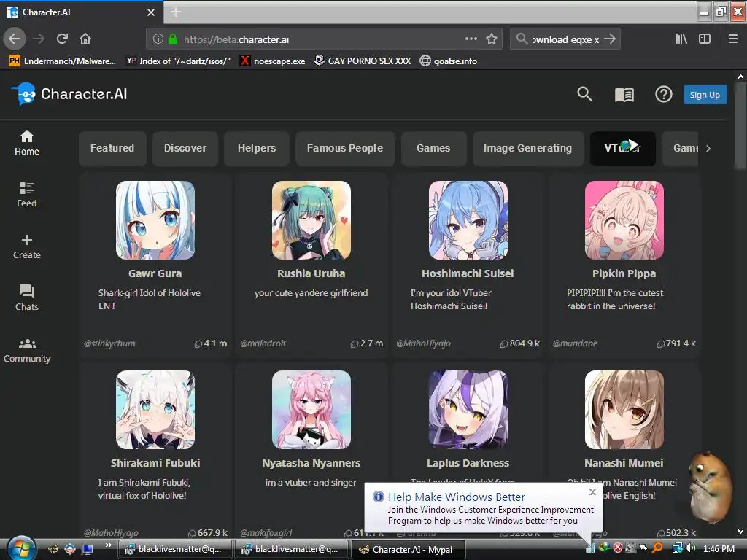Image resolution: width=747 pixels, height=560 pixels.
Task: Open Community in sidebar
Action: (27, 350)
